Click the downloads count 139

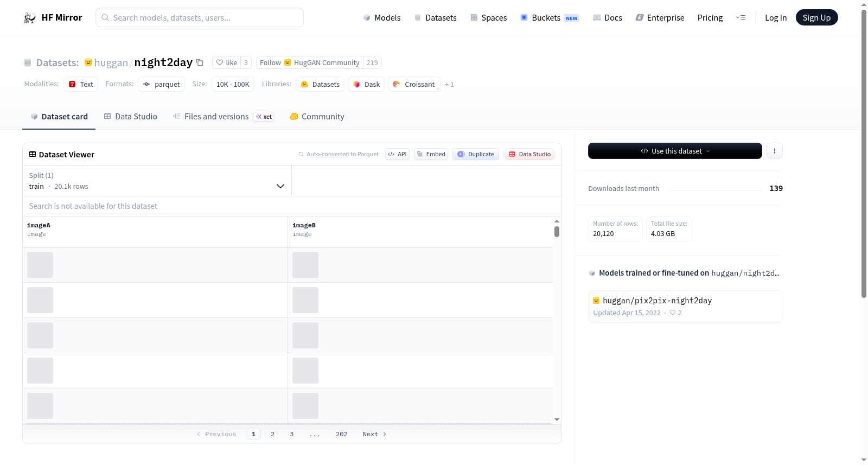(776, 188)
